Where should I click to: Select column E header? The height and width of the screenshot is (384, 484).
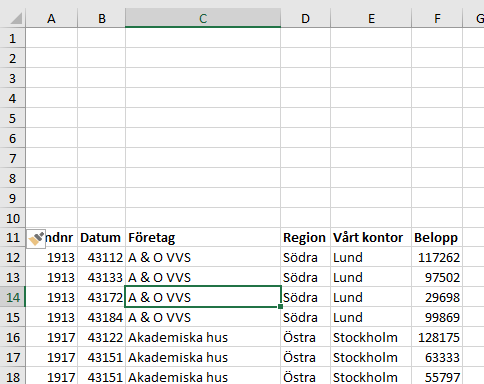point(371,18)
